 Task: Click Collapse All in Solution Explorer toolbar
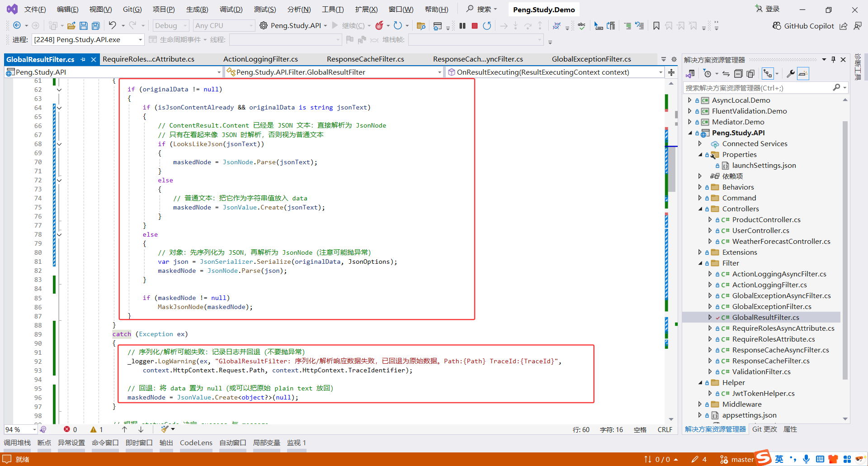(x=738, y=74)
